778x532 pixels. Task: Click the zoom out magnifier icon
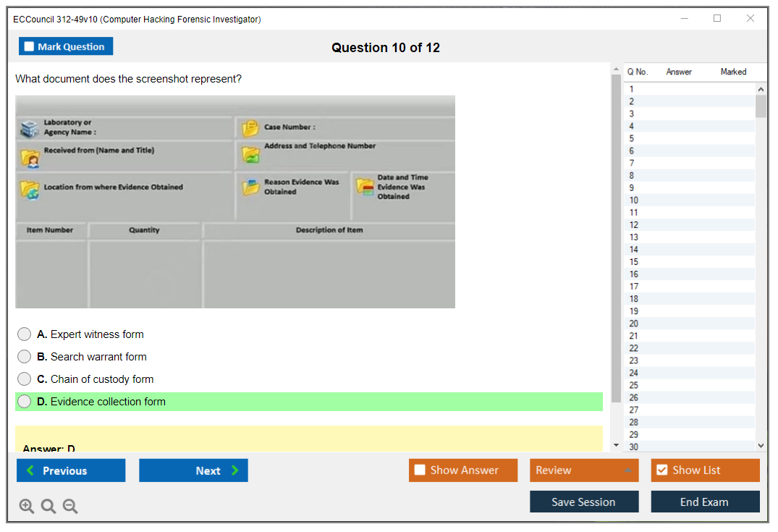tap(70, 507)
